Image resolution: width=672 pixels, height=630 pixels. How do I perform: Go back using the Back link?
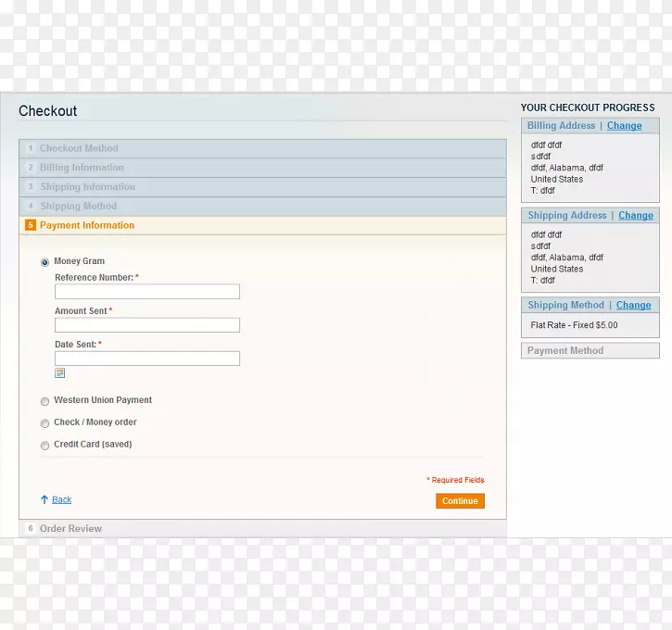(61, 499)
